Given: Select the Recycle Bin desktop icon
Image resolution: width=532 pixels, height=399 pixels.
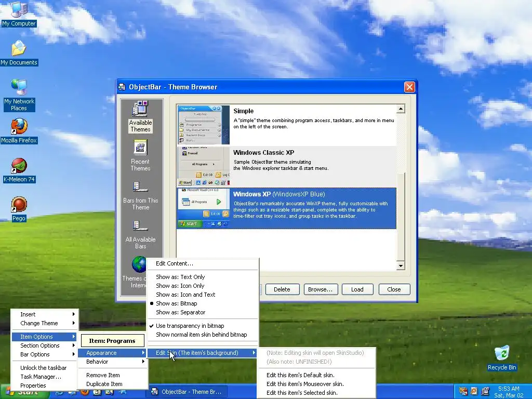Looking at the screenshot, I should click(x=502, y=357).
